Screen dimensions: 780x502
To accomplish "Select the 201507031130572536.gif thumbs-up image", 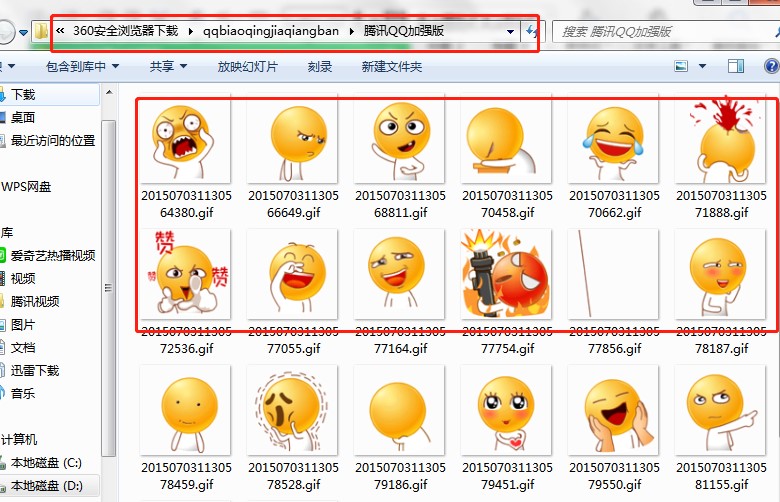I will click(x=186, y=274).
